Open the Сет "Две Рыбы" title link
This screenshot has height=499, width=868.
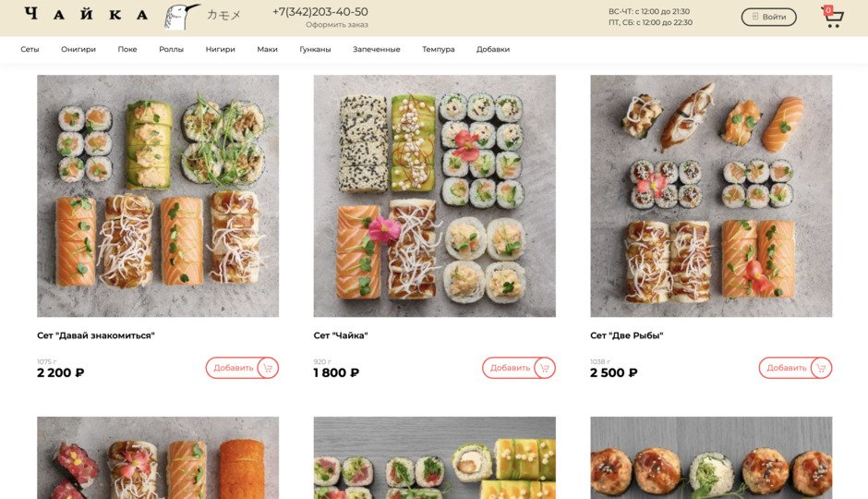pos(627,335)
